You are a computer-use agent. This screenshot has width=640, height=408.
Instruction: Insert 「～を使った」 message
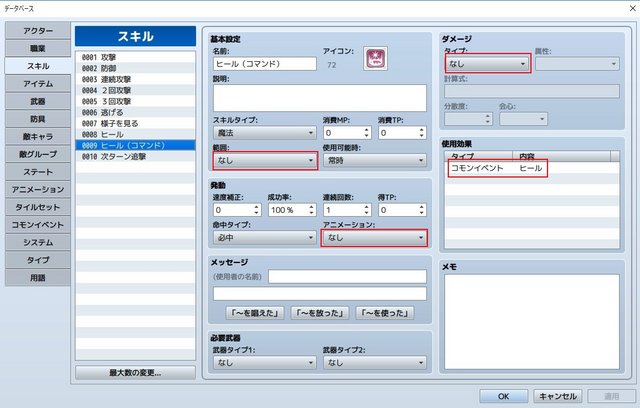[385, 313]
